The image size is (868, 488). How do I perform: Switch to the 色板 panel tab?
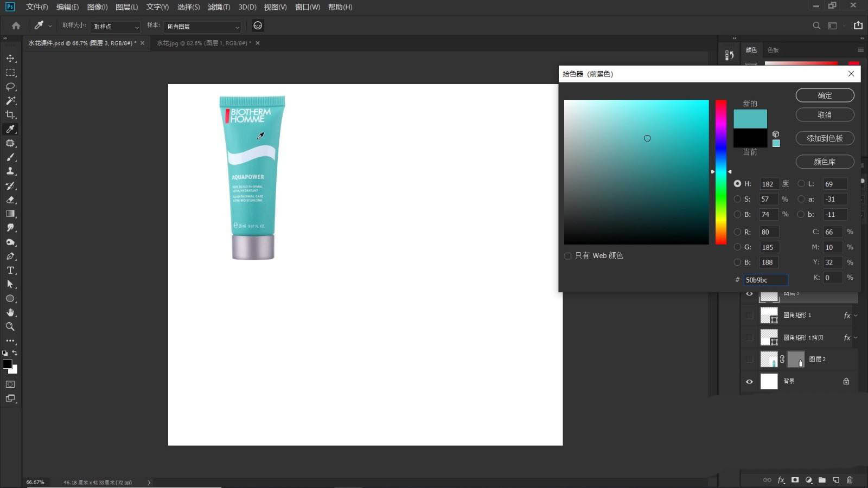773,50
